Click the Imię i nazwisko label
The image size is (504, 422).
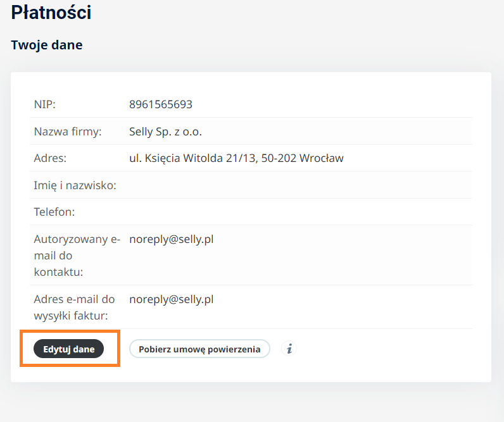coord(75,185)
